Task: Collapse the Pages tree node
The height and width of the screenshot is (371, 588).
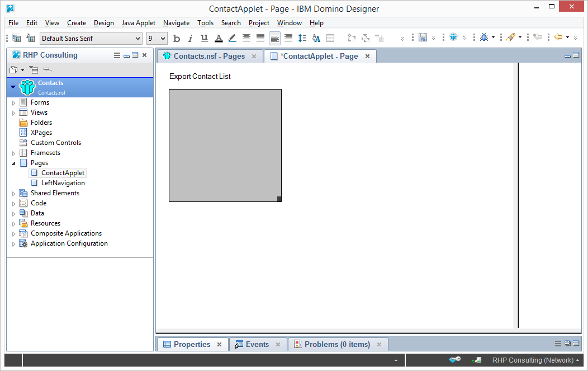Action: point(14,163)
